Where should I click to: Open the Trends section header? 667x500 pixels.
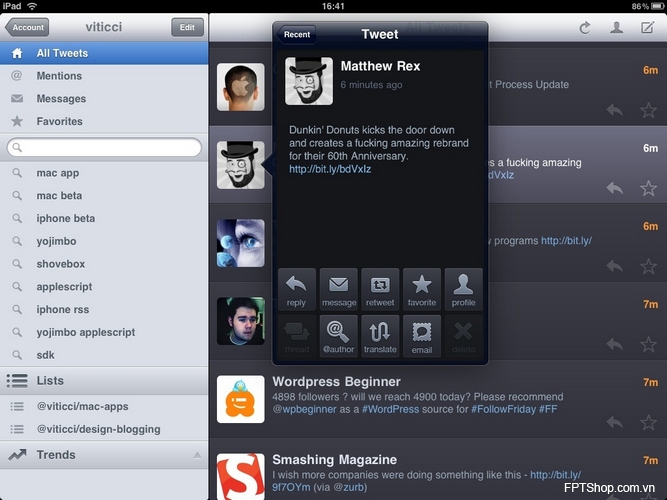pos(104,455)
